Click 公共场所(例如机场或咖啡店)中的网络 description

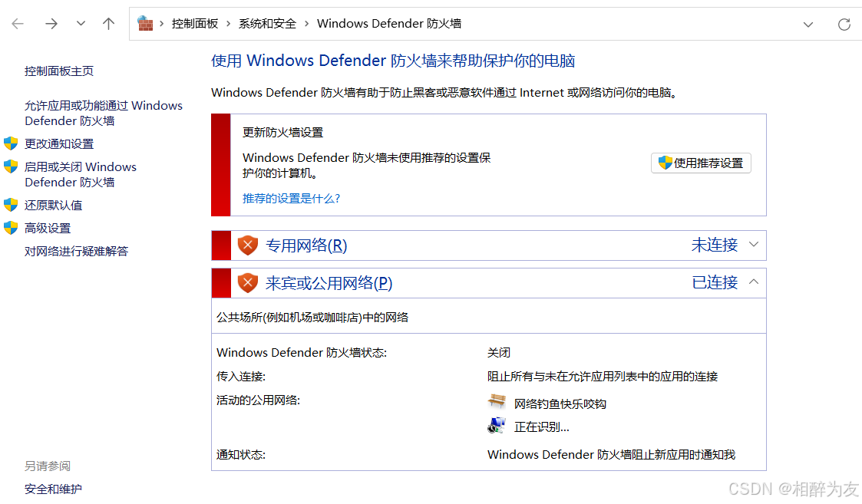312,318
